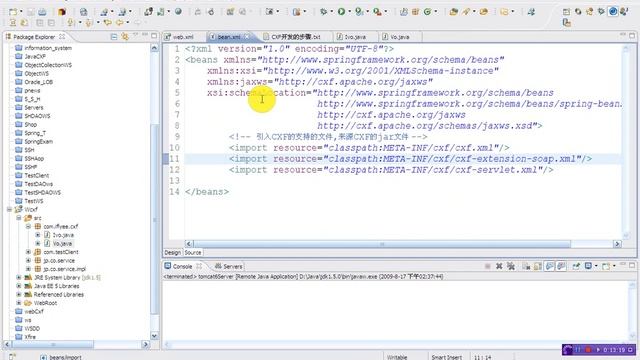Click the Run green play button
The height and width of the screenshot is (360, 640).
click(341, 12)
